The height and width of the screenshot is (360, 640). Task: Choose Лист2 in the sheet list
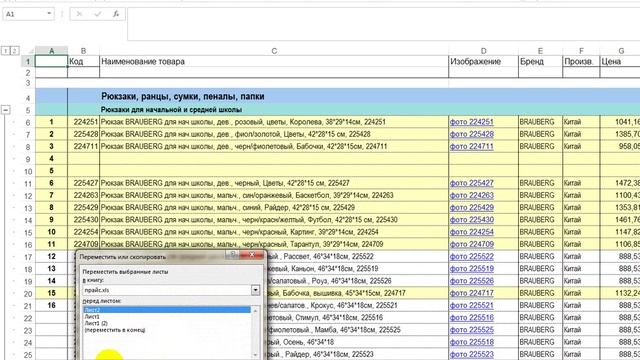click(x=167, y=310)
